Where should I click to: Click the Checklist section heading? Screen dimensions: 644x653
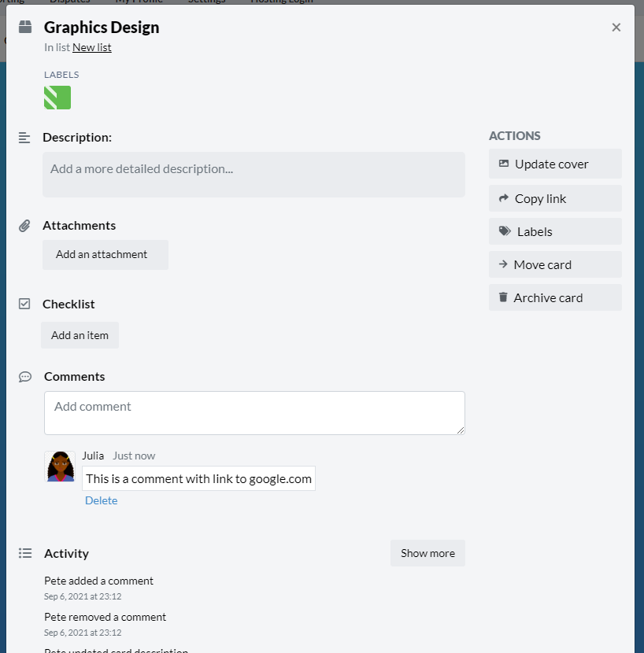tap(68, 304)
